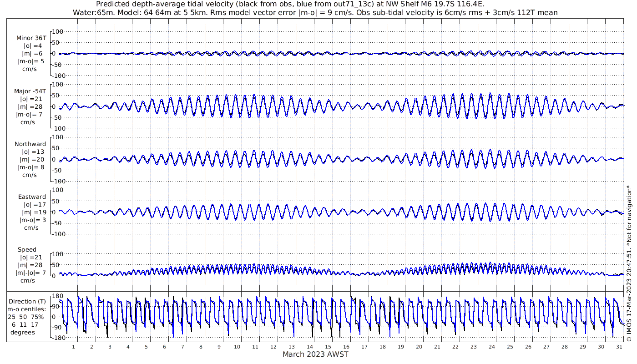Image resolution: width=637 pixels, height=364 pixels.
Task: Click day 5 tick label on time axis
Action: (146, 347)
